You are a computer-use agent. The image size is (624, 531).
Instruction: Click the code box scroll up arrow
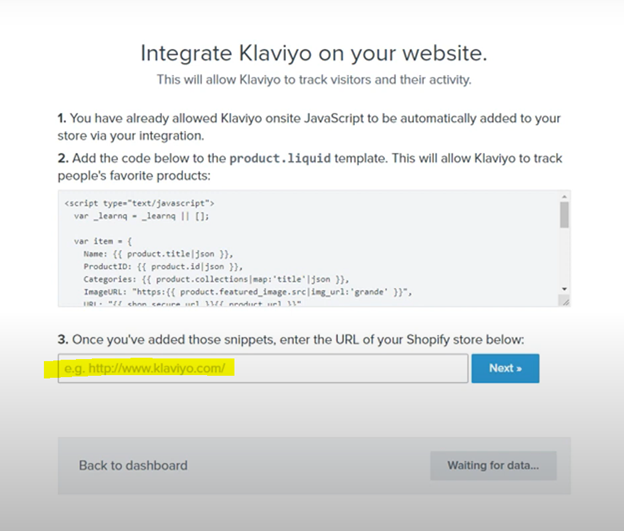(x=564, y=197)
